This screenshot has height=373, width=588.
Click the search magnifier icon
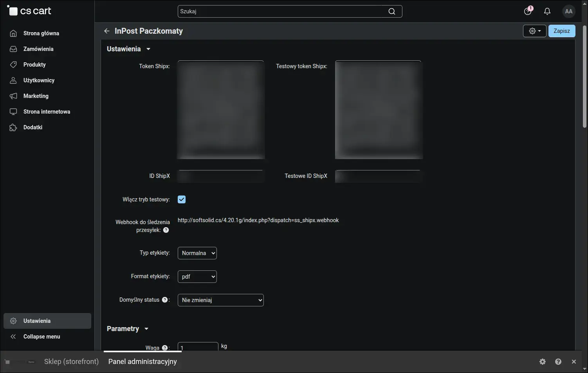[392, 11]
